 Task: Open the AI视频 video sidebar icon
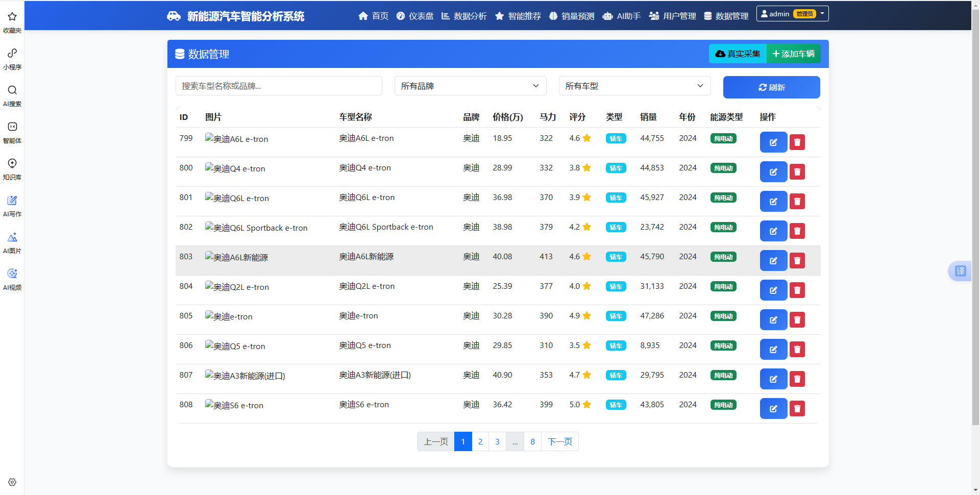pyautogui.click(x=12, y=280)
